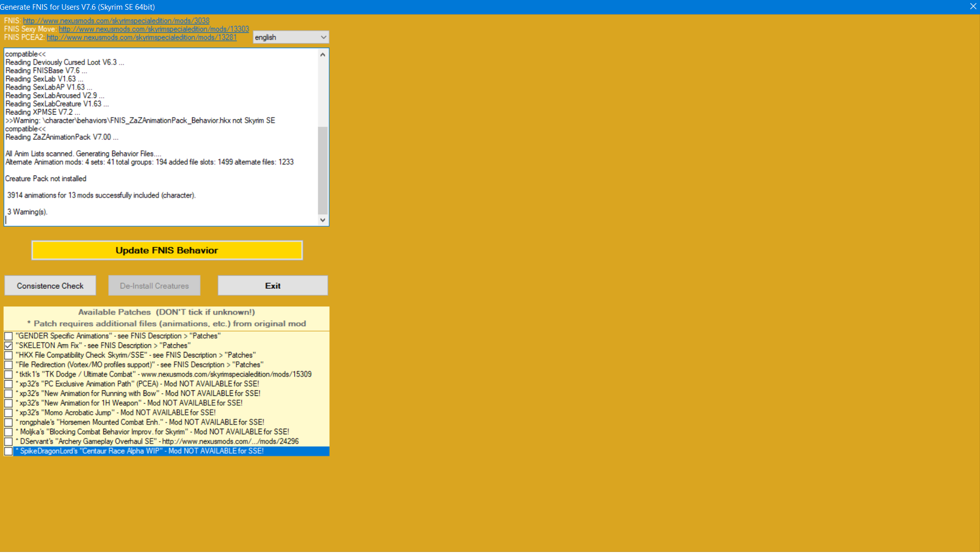Tick xp32's Momo Acrobatic Jump patch
Image resolution: width=980 pixels, height=553 pixels.
pos(9,413)
